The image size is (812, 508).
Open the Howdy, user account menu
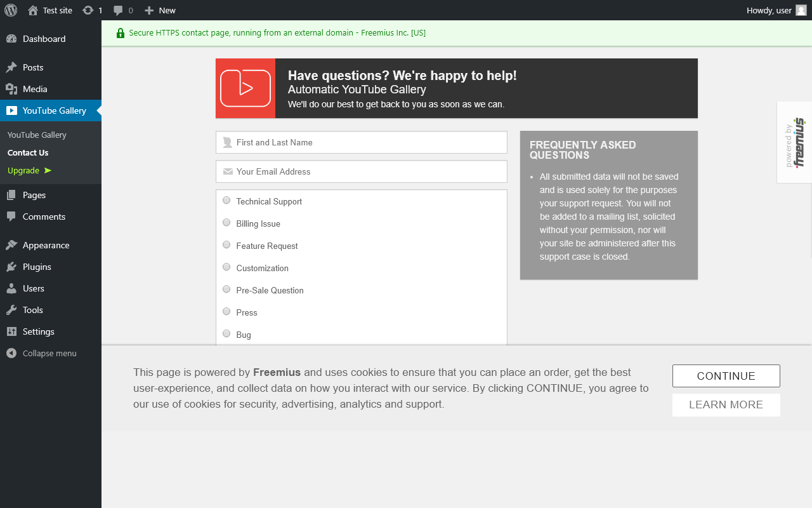pyautogui.click(x=776, y=10)
